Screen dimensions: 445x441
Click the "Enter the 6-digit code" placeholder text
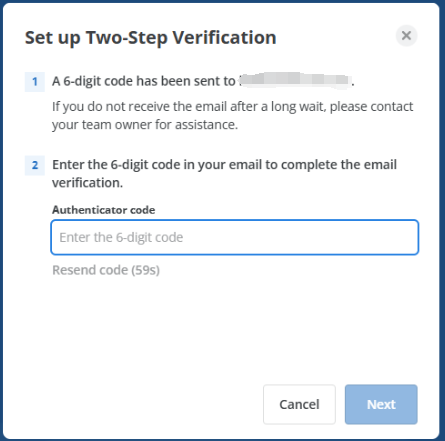(x=121, y=237)
